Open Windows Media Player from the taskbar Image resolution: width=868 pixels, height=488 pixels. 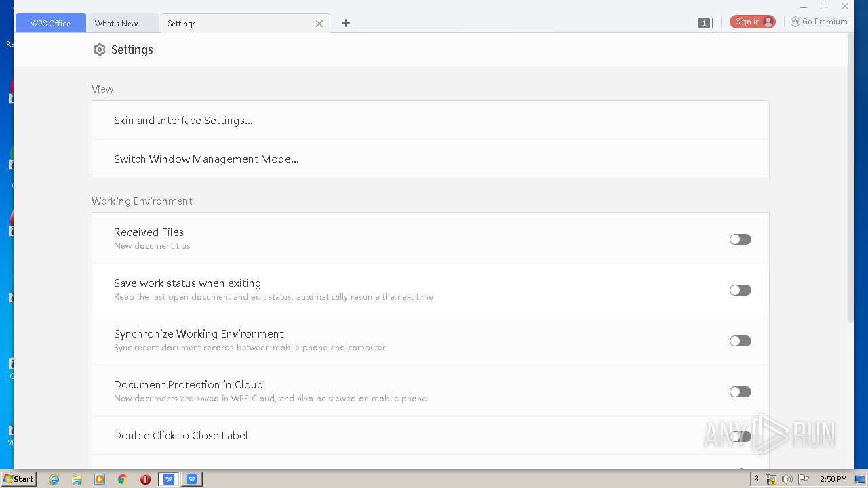click(100, 479)
